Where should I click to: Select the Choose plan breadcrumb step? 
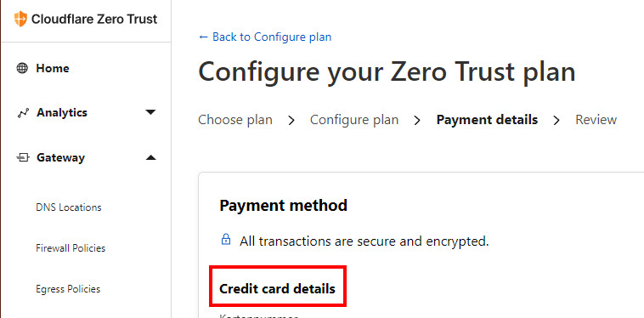[x=235, y=120]
